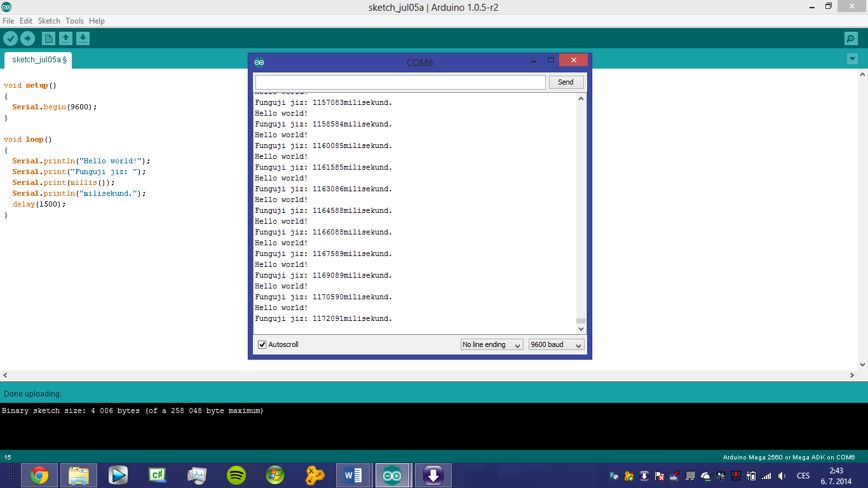Viewport: 868px width, 488px height.
Task: Click the volume icon in the system tray
Action: tap(782, 475)
